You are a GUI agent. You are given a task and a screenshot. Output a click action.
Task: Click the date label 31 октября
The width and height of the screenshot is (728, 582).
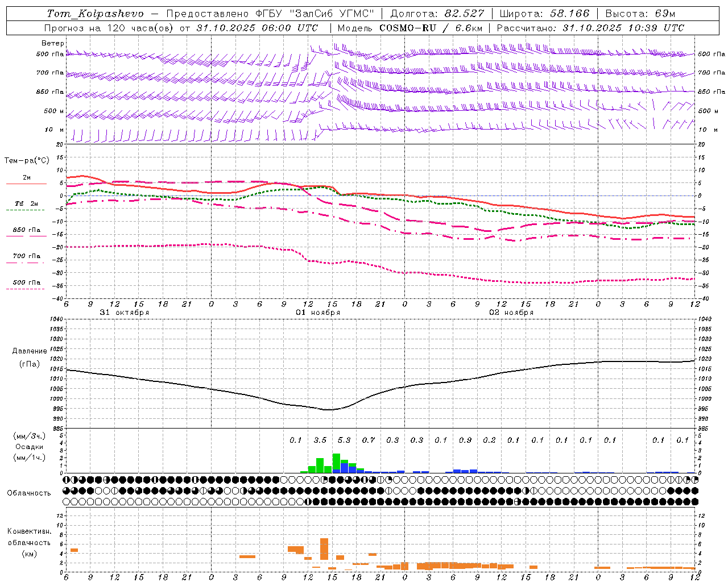click(x=125, y=313)
